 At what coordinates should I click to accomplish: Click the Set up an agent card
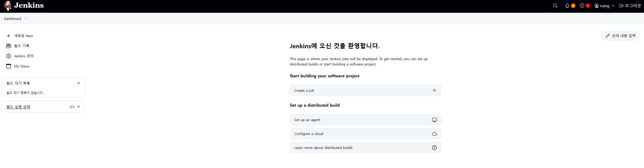365,120
